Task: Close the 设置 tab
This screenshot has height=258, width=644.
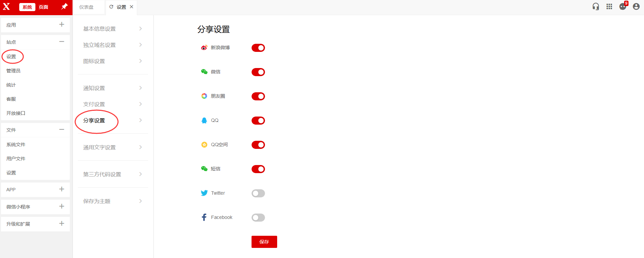Action: [x=131, y=7]
